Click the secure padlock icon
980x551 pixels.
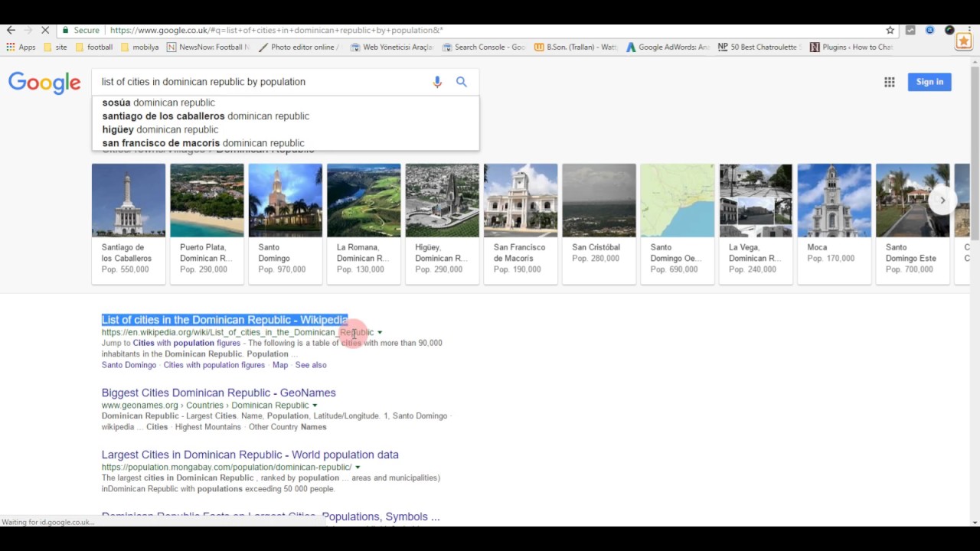tap(66, 31)
